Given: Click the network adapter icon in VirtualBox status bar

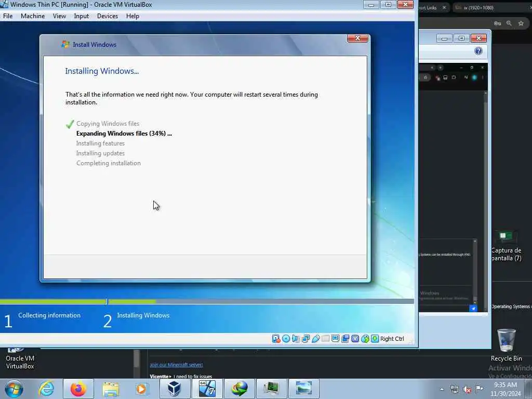Looking at the screenshot, I should tap(305, 339).
